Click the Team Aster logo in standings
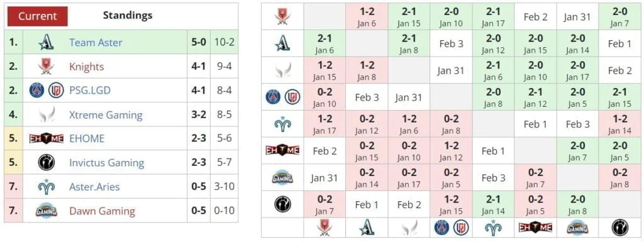This screenshot has height=242, width=644. click(47, 42)
